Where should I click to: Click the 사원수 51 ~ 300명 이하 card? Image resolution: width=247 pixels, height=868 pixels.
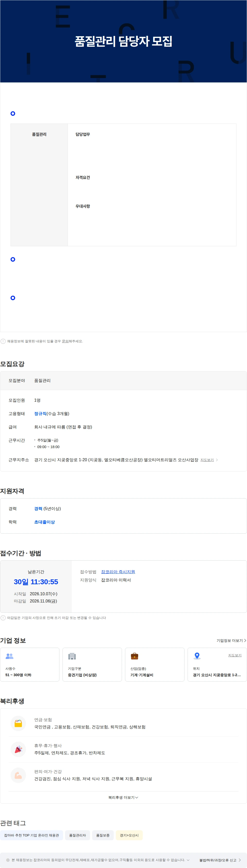pos(30,664)
